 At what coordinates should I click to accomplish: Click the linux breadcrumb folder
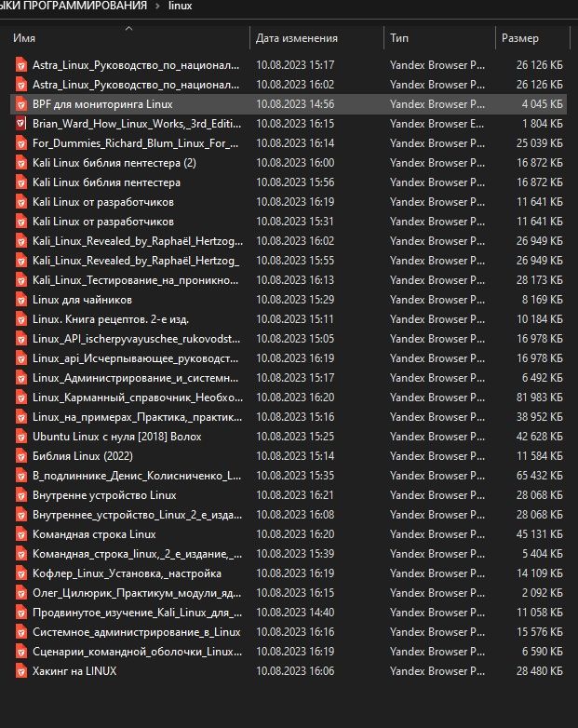[181, 6]
